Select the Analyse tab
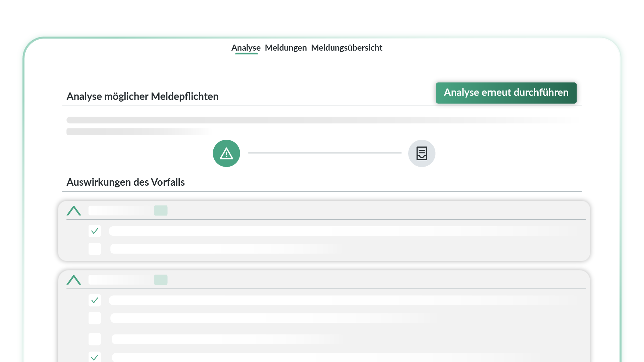 [x=246, y=48]
